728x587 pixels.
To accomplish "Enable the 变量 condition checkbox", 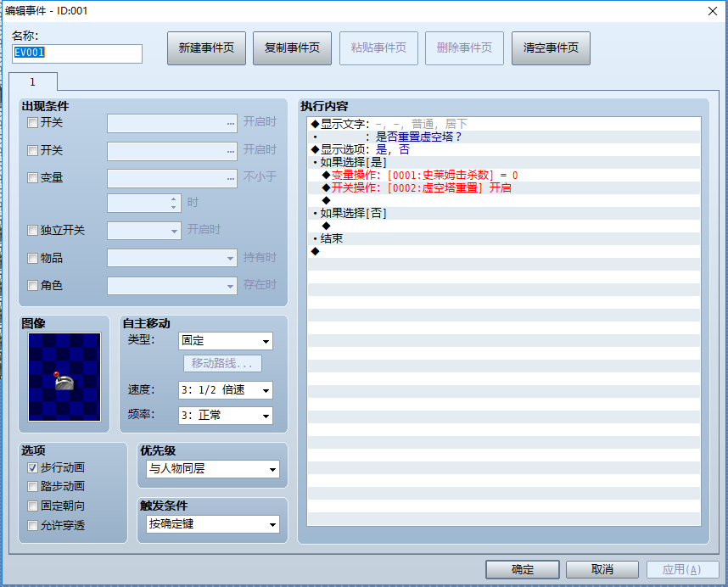I will point(32,178).
